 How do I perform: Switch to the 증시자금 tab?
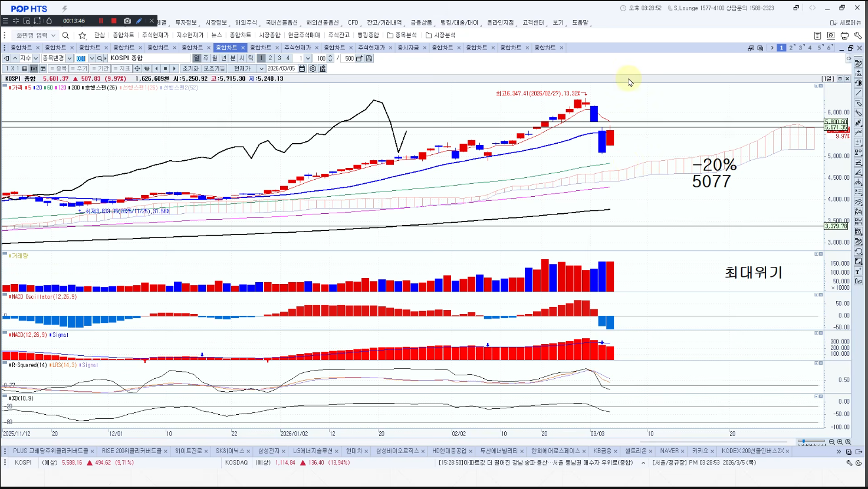[408, 48]
